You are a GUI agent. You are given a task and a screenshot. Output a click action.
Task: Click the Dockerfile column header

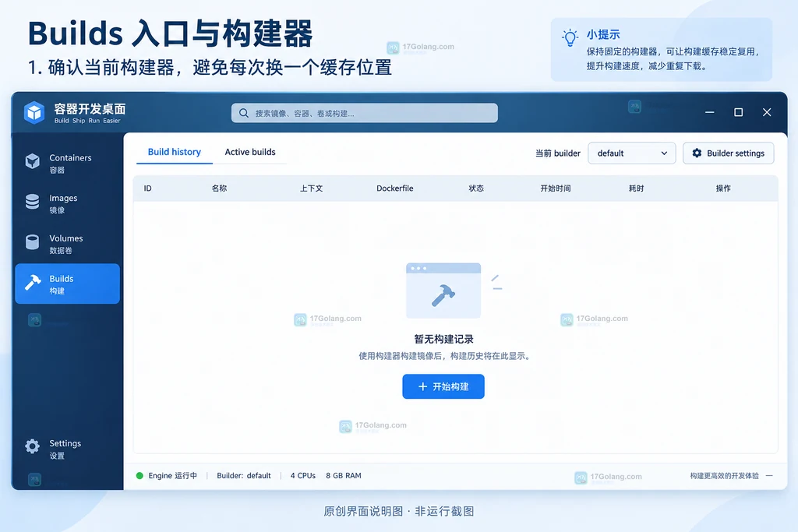tap(395, 188)
